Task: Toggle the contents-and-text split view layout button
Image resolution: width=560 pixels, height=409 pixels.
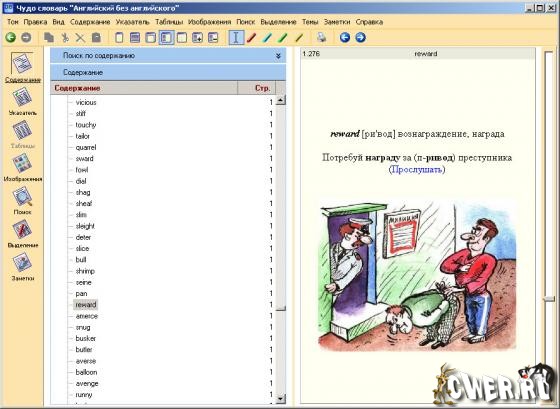Action: (x=166, y=37)
